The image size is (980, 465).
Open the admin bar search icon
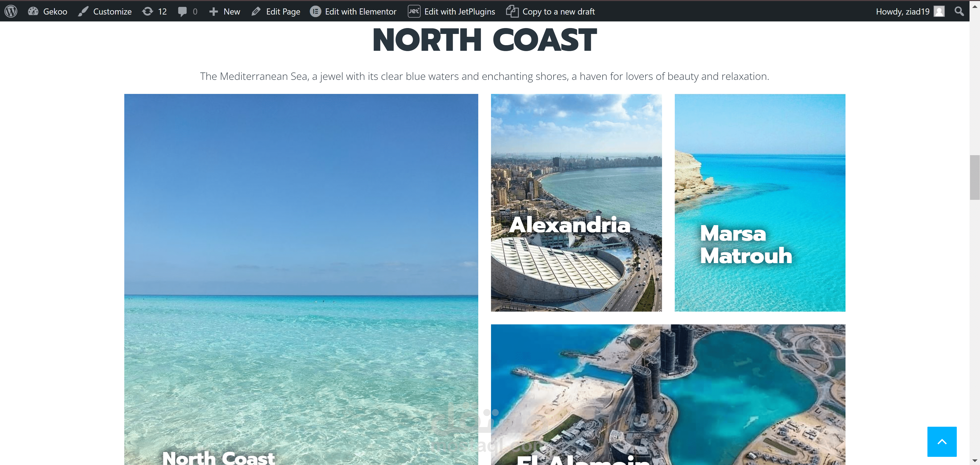point(959,11)
